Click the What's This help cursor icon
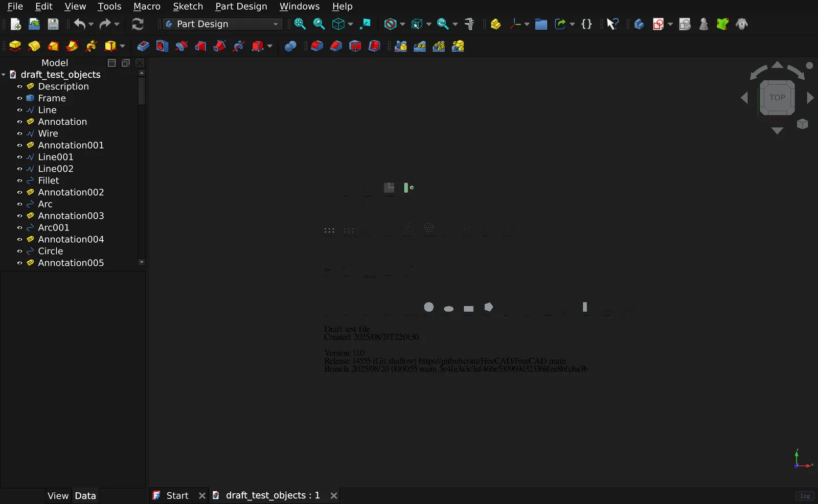Viewport: 818px width, 504px height. tap(612, 24)
